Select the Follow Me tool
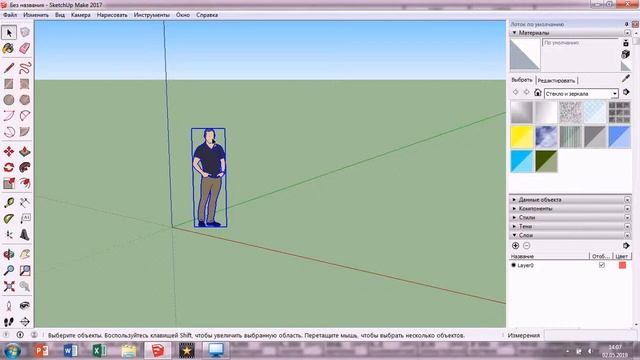The height and width of the screenshot is (360, 640). click(25, 167)
